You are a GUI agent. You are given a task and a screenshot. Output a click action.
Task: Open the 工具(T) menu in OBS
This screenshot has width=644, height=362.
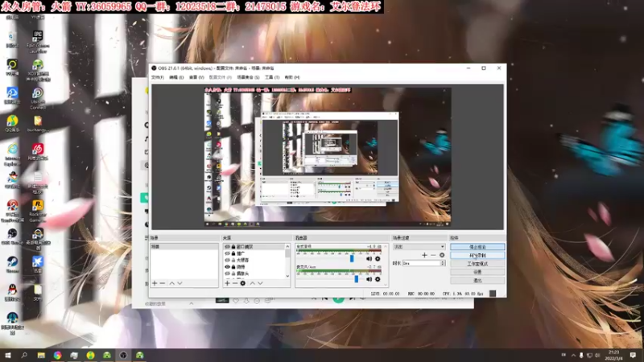click(272, 77)
